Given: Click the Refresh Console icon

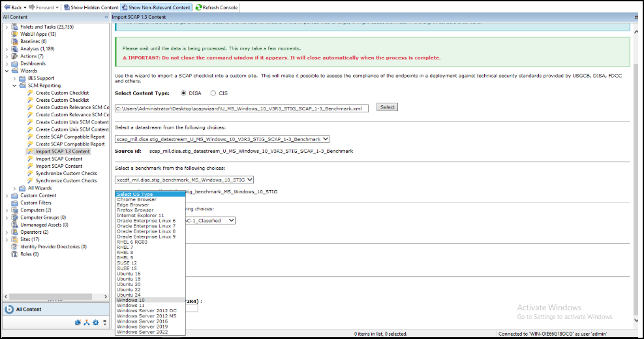Looking at the screenshot, I should click(x=198, y=7).
